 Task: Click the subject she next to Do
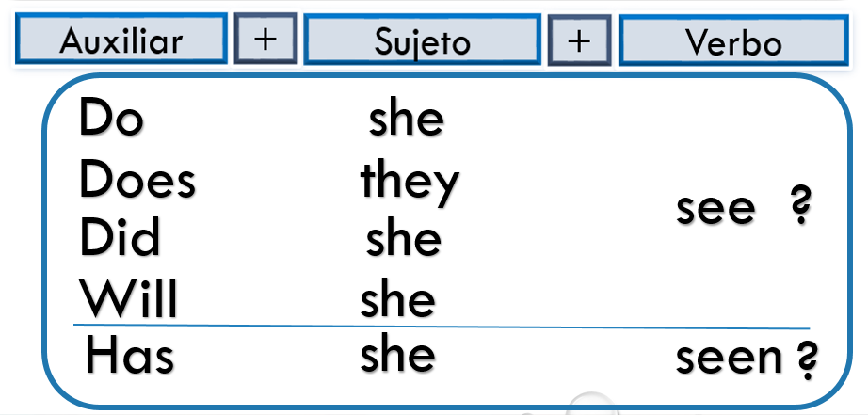coord(407,120)
